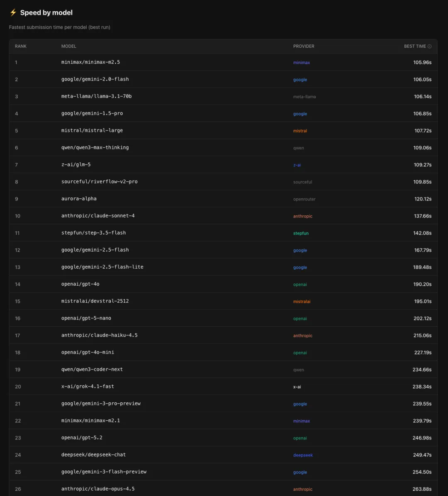Open the anthropic provider link for claude-sonnet-4
This screenshot has width=448, height=496.
303,216
